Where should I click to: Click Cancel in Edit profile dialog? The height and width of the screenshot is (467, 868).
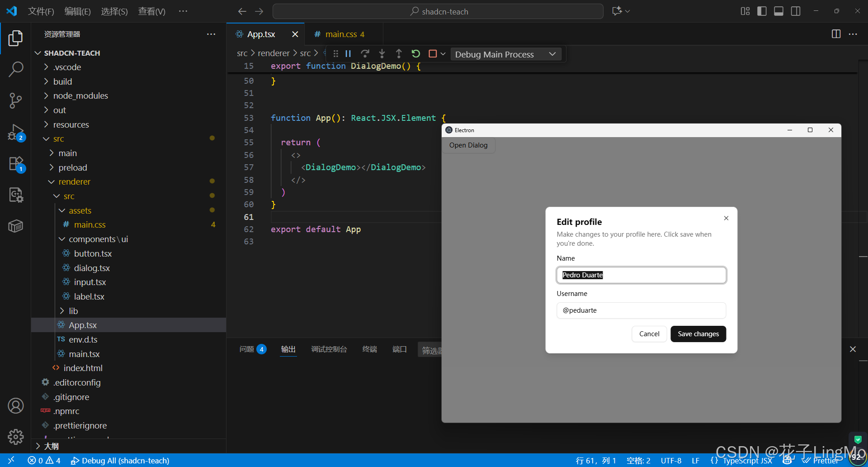(649, 334)
